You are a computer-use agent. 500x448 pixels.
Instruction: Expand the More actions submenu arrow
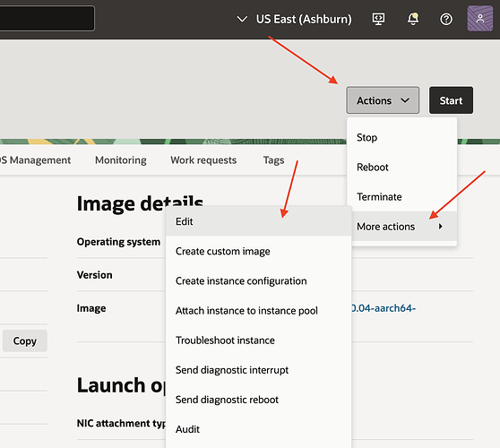point(441,227)
